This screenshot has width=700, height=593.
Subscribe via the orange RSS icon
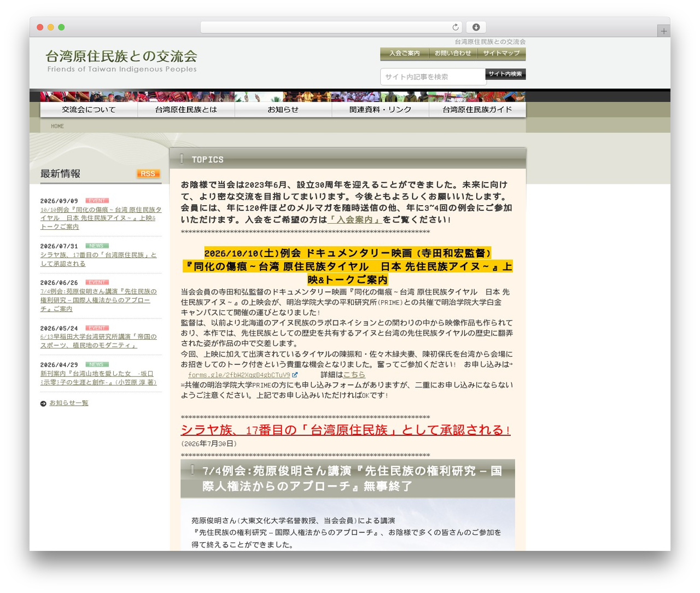pyautogui.click(x=148, y=174)
